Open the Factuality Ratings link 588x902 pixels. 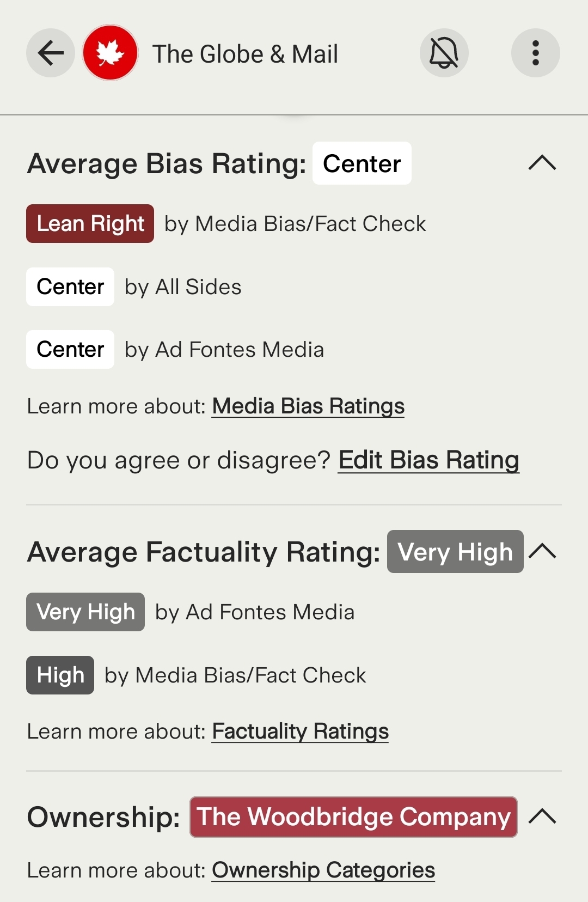coord(301,732)
